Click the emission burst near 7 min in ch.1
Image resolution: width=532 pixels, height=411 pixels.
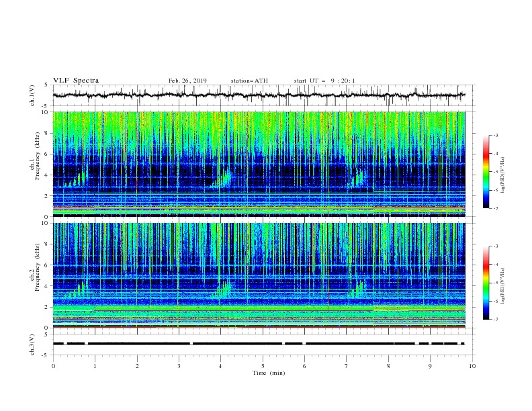click(x=358, y=179)
